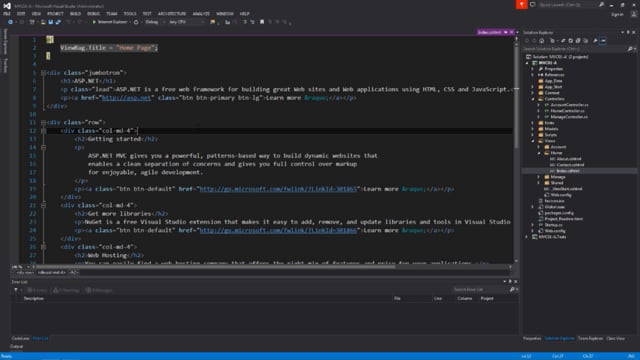Viewport: 640px width, 360px height.
Task: Click the LinkId=301866 Microsoft link on line 24
Action: 278,230
